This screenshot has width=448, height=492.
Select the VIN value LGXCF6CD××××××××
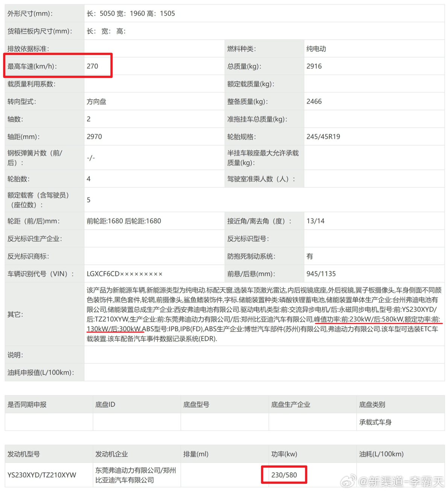coord(125,274)
